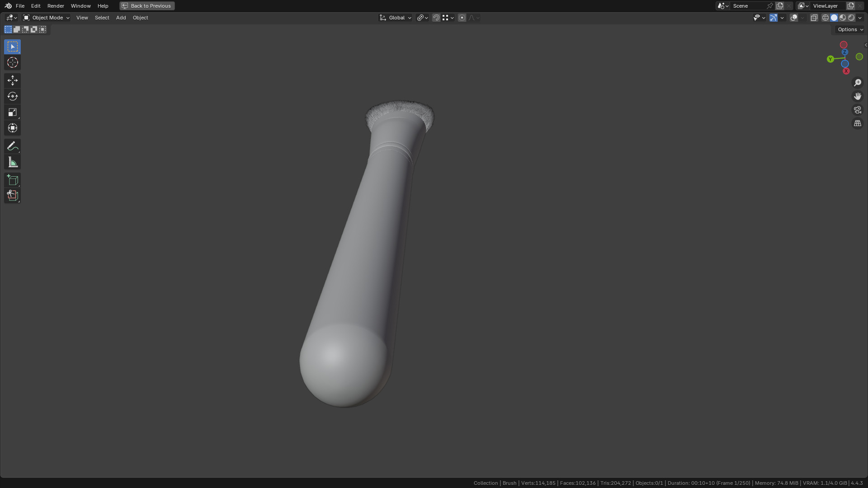Switch to Wireframe viewport shading
The height and width of the screenshot is (488, 868).
pyautogui.click(x=826, y=18)
